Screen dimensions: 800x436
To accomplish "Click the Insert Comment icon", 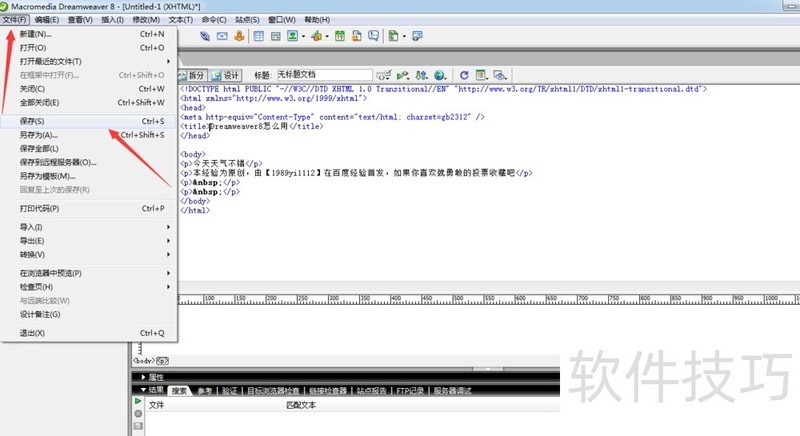I will click(373, 36).
